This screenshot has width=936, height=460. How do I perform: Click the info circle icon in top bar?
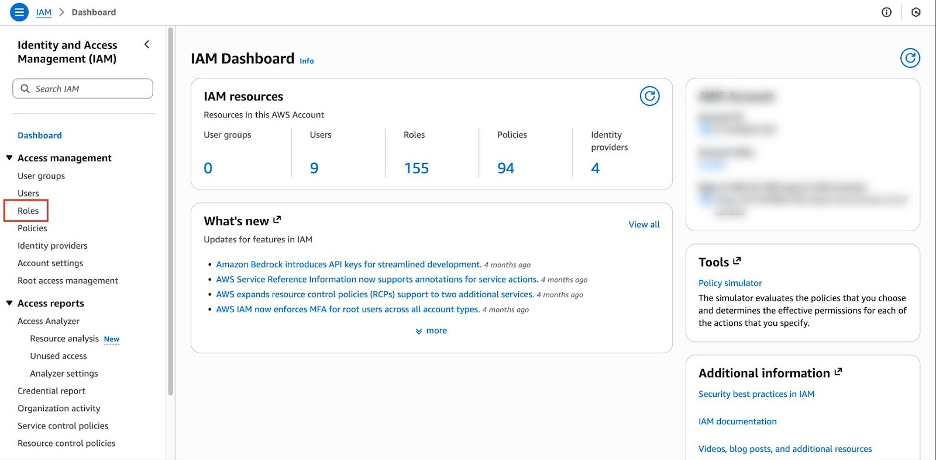(886, 12)
